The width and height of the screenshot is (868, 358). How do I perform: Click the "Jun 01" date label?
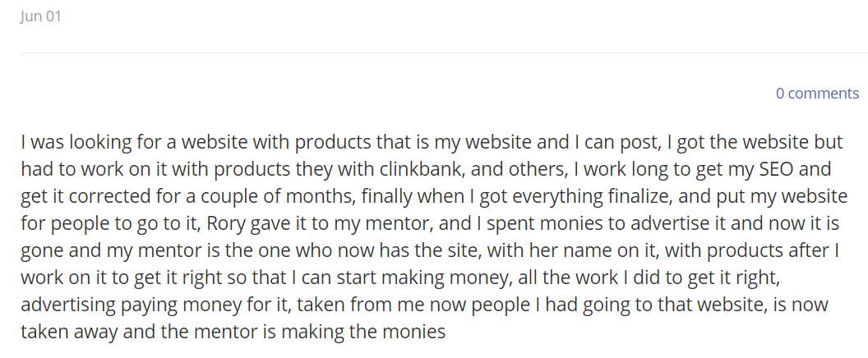(x=40, y=16)
